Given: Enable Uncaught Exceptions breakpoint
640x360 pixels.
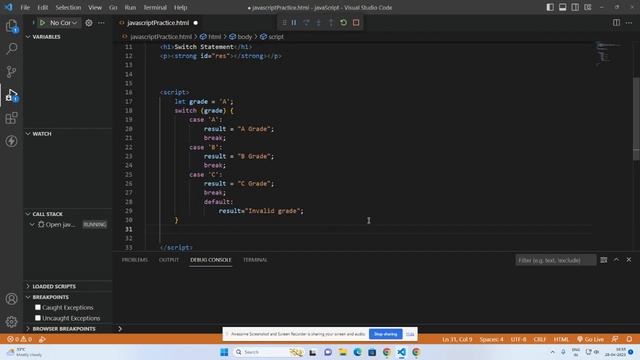Looking at the screenshot, I should click(38, 318).
